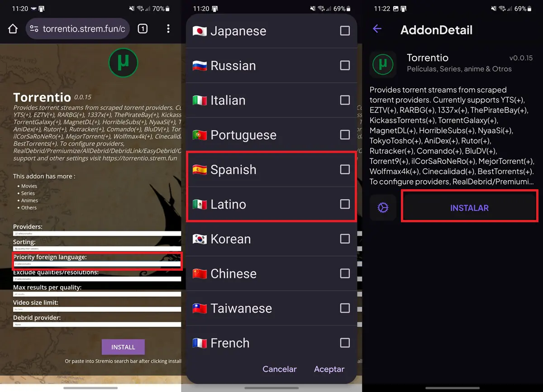
Task: Tap the Torrentio logo in AddonDetail
Action: pos(383,64)
